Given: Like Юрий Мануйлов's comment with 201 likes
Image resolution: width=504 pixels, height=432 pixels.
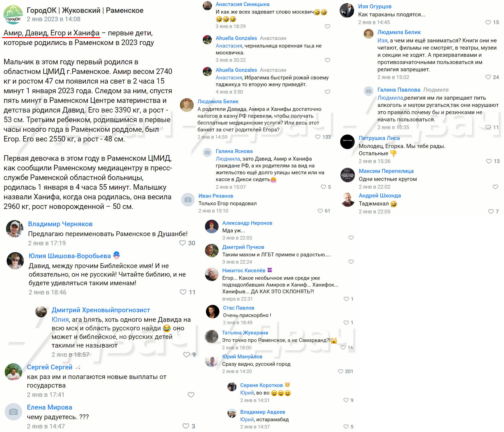Looking at the screenshot, I should (341, 371).
